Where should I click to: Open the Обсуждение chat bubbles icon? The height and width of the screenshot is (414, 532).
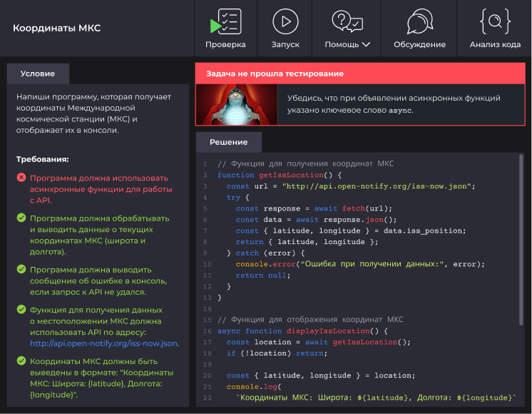pos(420,21)
